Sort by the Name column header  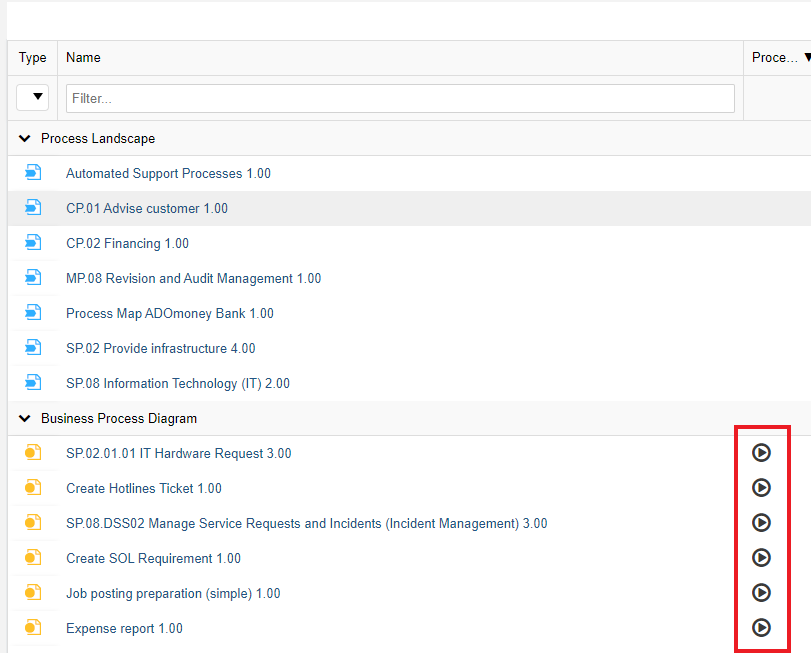click(x=84, y=58)
